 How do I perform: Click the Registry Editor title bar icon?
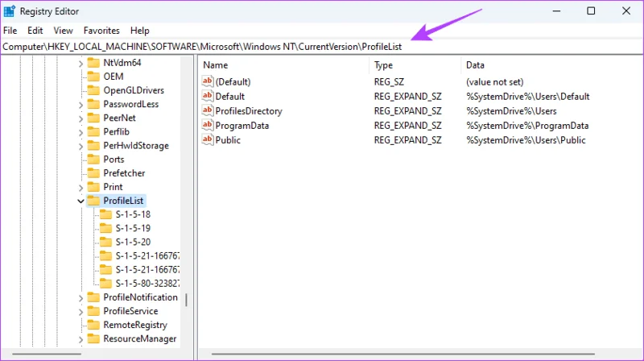coord(10,11)
